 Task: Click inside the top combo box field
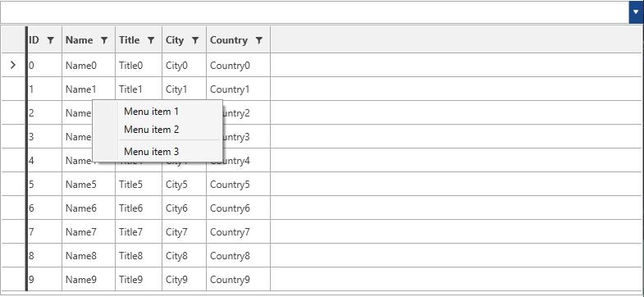(x=314, y=12)
